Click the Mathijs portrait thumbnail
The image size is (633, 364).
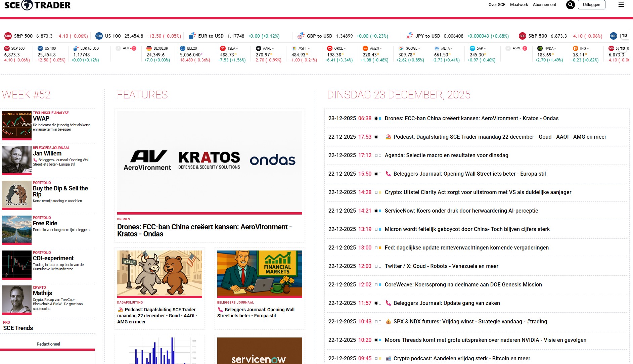point(17,299)
